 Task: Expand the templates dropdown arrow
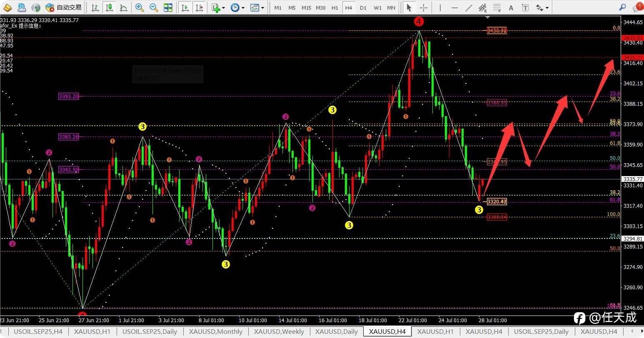(263, 8)
